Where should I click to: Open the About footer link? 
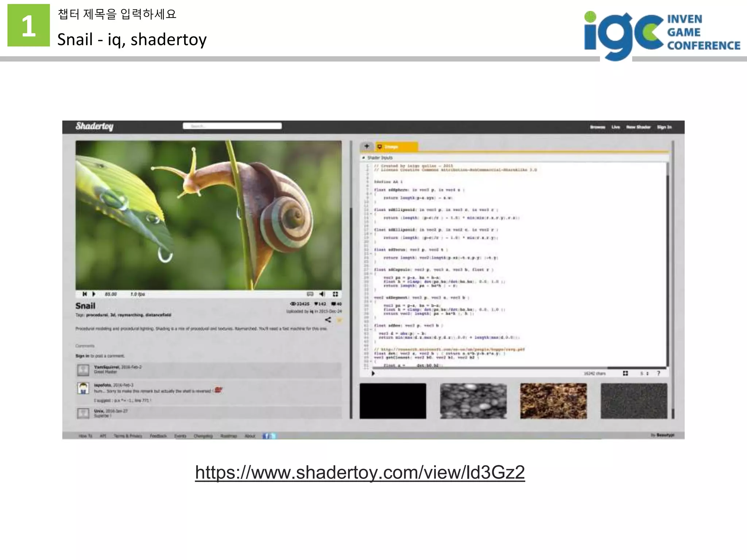click(250, 436)
